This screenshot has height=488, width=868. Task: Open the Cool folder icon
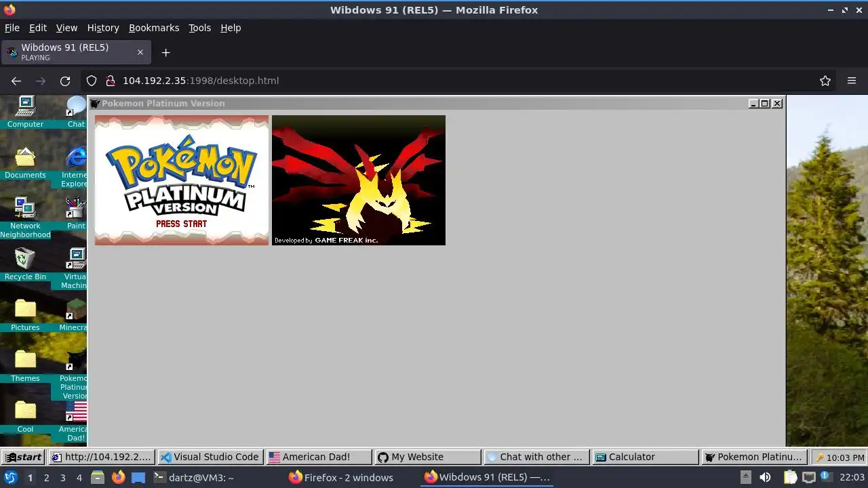pos(25,417)
